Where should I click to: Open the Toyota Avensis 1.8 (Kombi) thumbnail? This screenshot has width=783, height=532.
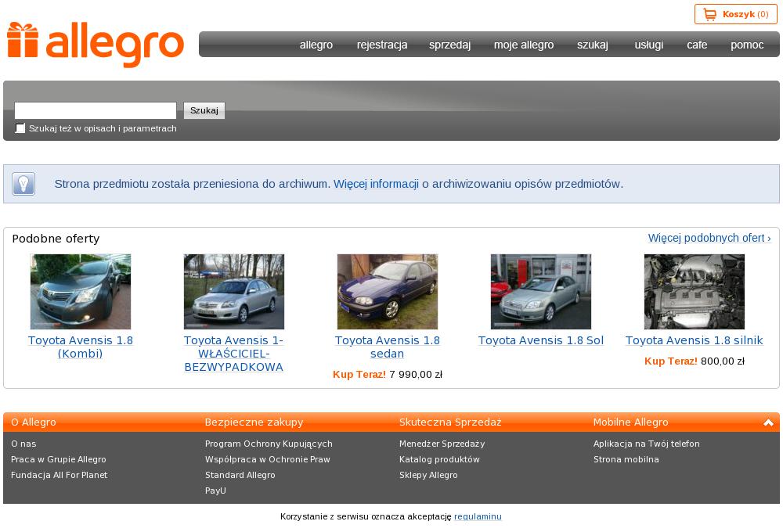[x=81, y=292]
